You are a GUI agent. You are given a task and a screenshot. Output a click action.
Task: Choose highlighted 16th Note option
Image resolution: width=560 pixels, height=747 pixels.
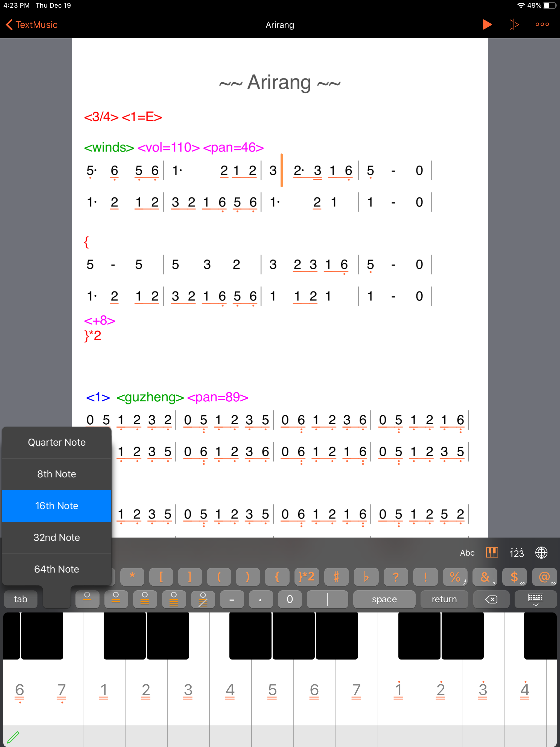[57, 506]
